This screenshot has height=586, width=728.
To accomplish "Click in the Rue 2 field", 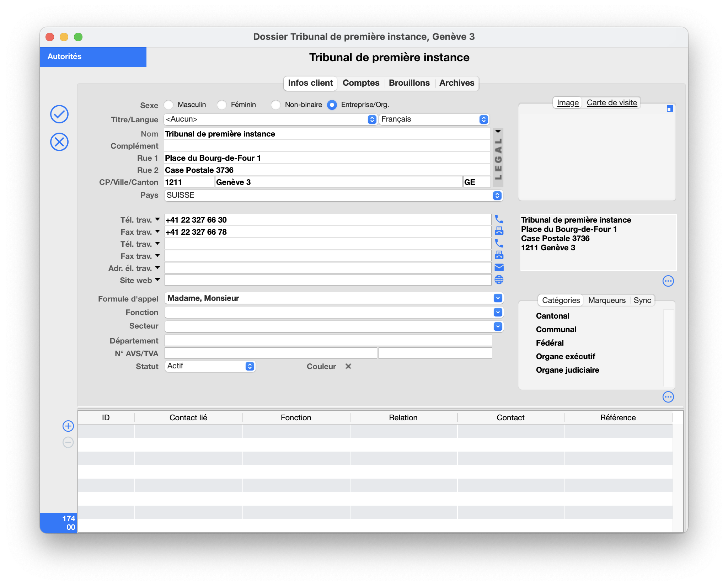I will (x=327, y=170).
